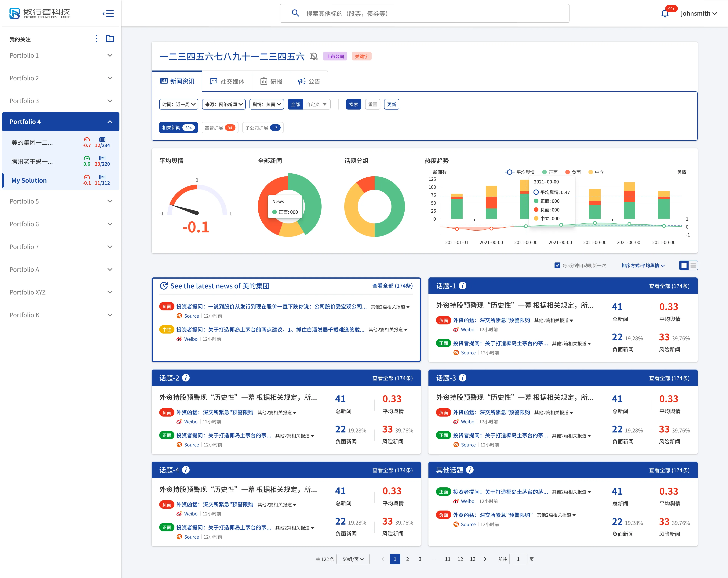The image size is (728, 578).
Task: Open 查看全部 (174条) link in 话题-2
Action: (x=392, y=378)
